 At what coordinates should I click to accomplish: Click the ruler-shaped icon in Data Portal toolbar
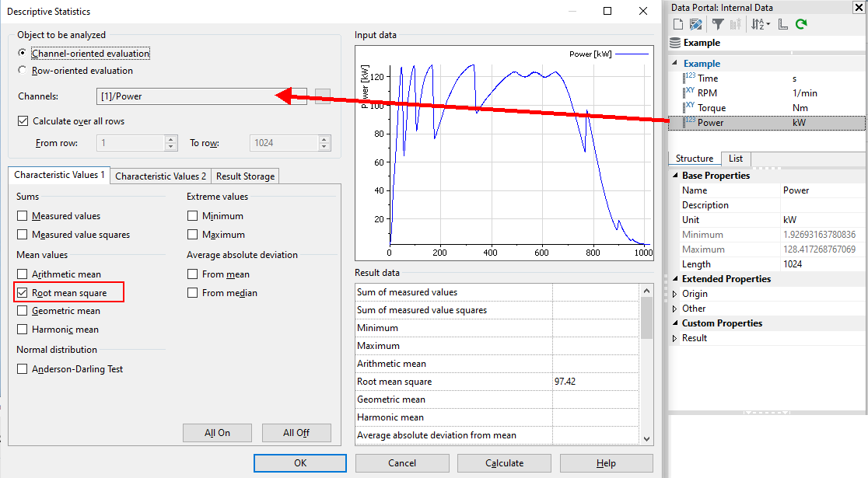click(782, 24)
